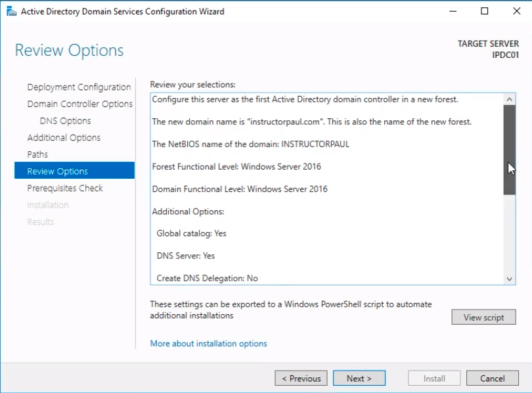Cancel the wizard
Viewport: 532px width, 393px height.
click(x=493, y=378)
